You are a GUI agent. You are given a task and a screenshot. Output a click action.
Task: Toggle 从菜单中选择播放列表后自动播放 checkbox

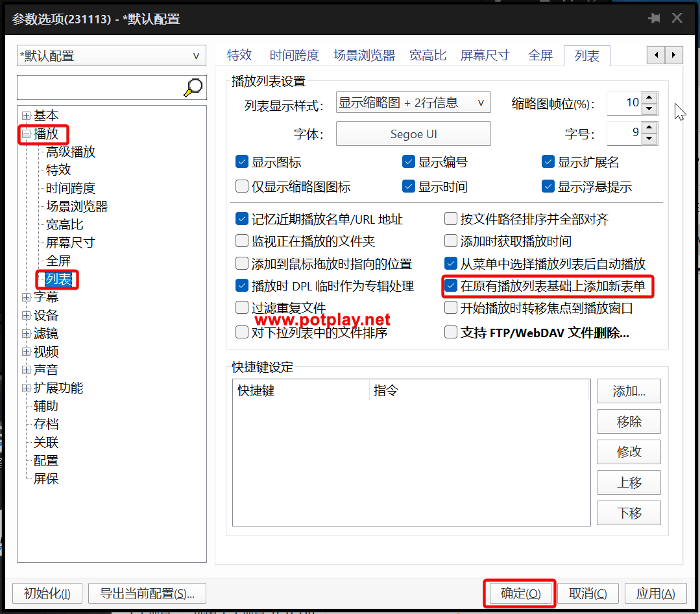[x=451, y=263]
